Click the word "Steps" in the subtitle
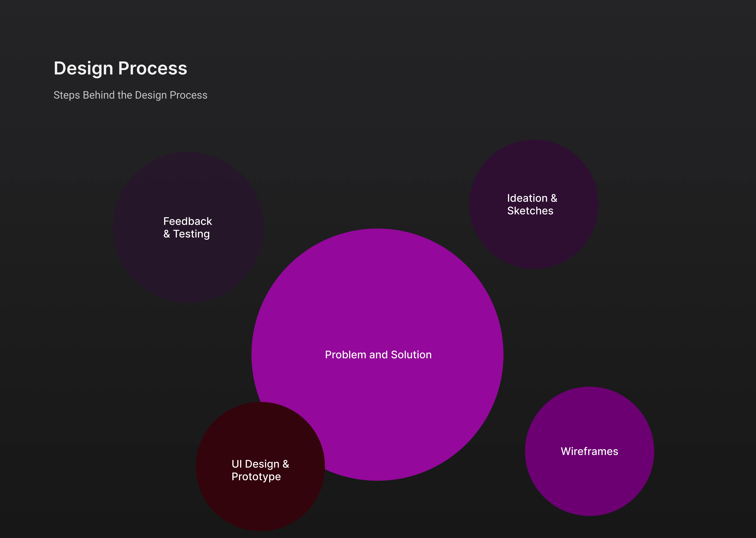Image resolution: width=756 pixels, height=538 pixels. 67,95
